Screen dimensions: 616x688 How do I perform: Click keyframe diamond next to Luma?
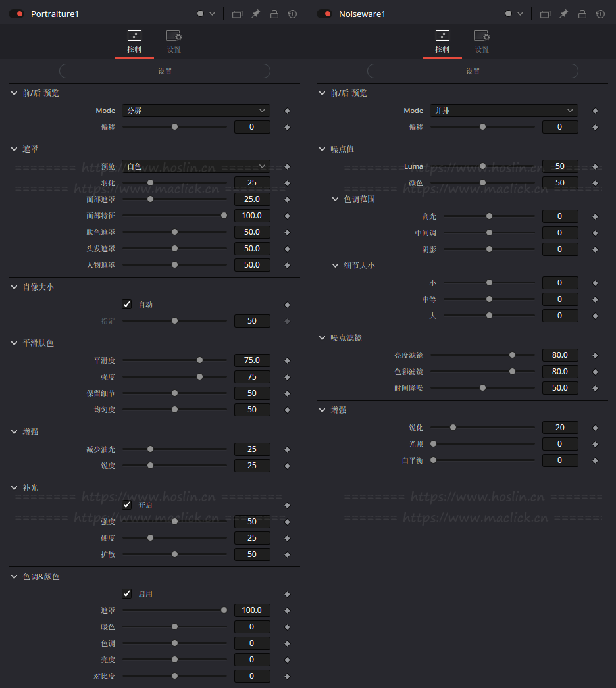click(595, 166)
